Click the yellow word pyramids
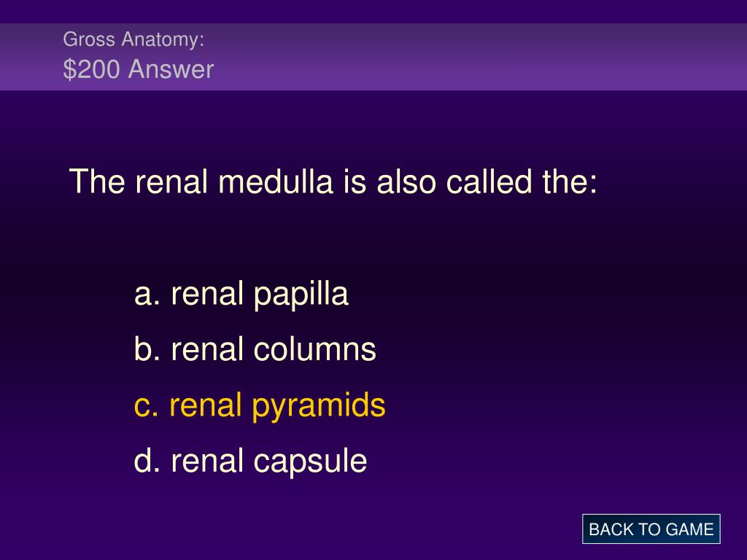This screenshot has height=560, width=747. click(x=318, y=407)
